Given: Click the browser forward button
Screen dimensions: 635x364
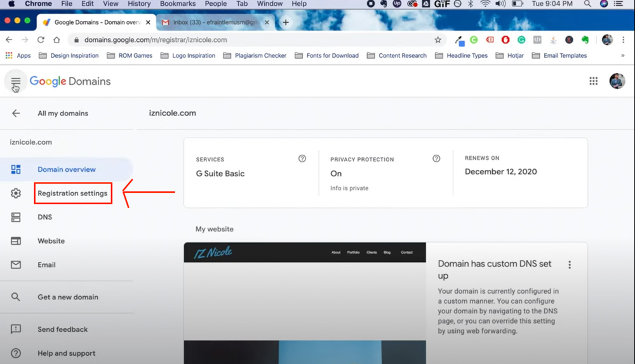Looking at the screenshot, I should 25,40.
